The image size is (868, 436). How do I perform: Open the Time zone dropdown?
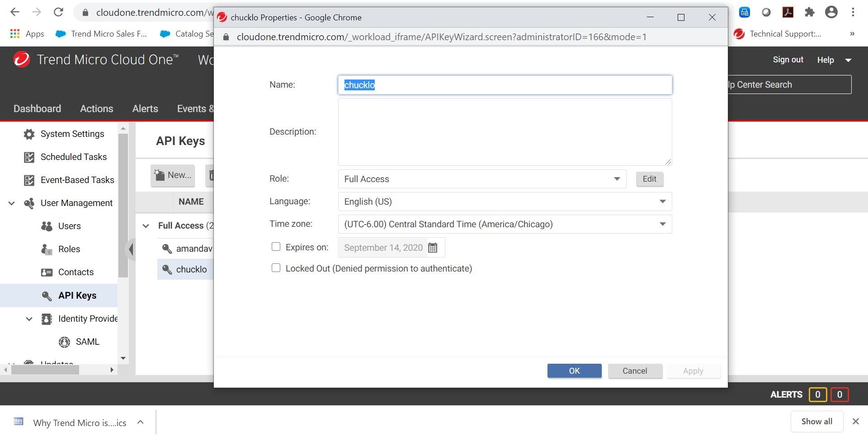pos(505,224)
